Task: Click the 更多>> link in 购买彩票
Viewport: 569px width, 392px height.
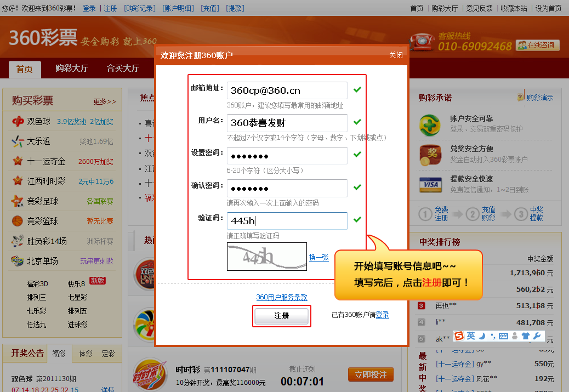Action: (x=105, y=101)
